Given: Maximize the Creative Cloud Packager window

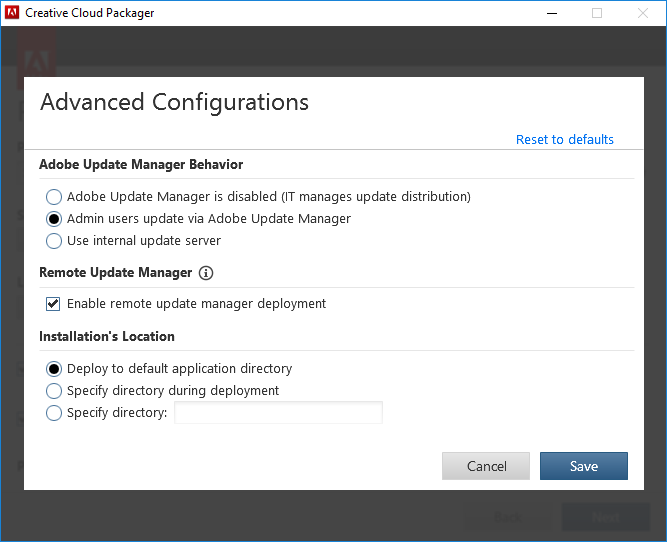Looking at the screenshot, I should coord(597,13).
